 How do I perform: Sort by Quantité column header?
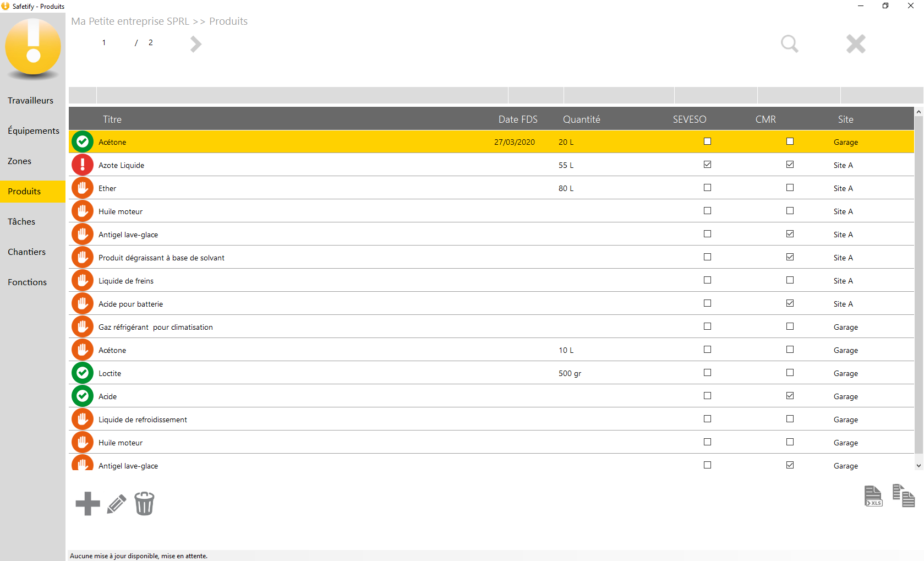[x=581, y=119]
